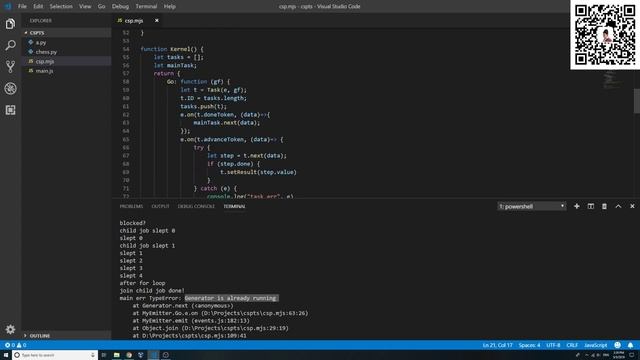
Task: Open the Selection menu
Action: (61, 7)
